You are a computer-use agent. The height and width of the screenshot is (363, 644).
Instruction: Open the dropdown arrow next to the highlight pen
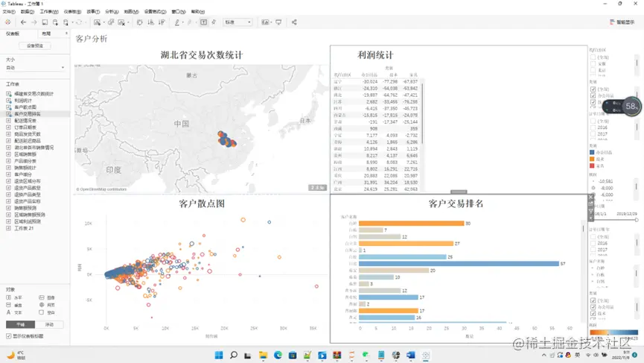[x=182, y=22]
